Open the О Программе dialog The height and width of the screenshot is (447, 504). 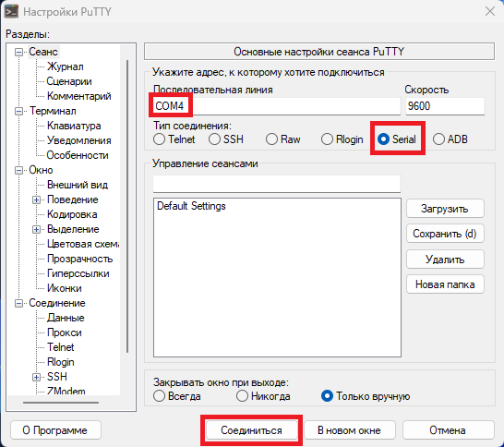click(x=55, y=430)
